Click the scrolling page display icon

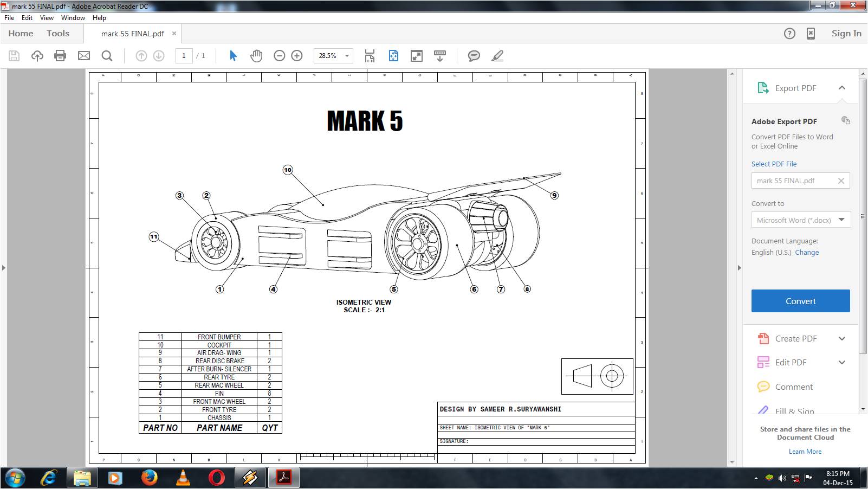(370, 55)
